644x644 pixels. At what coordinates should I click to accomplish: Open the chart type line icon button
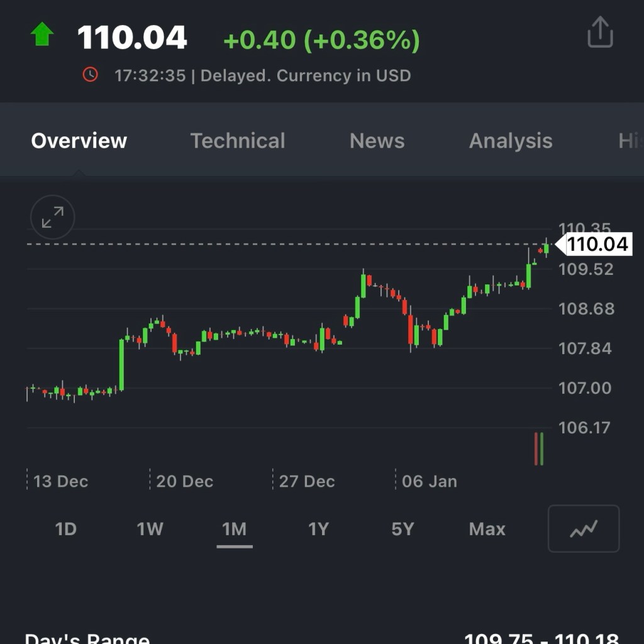(x=583, y=529)
